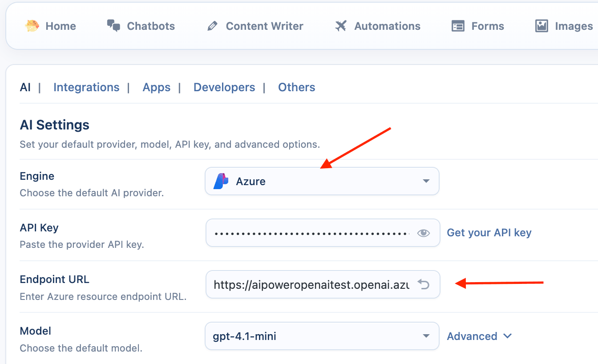Go to the Others tab
Viewport: 598px width, 364px height.
click(296, 87)
